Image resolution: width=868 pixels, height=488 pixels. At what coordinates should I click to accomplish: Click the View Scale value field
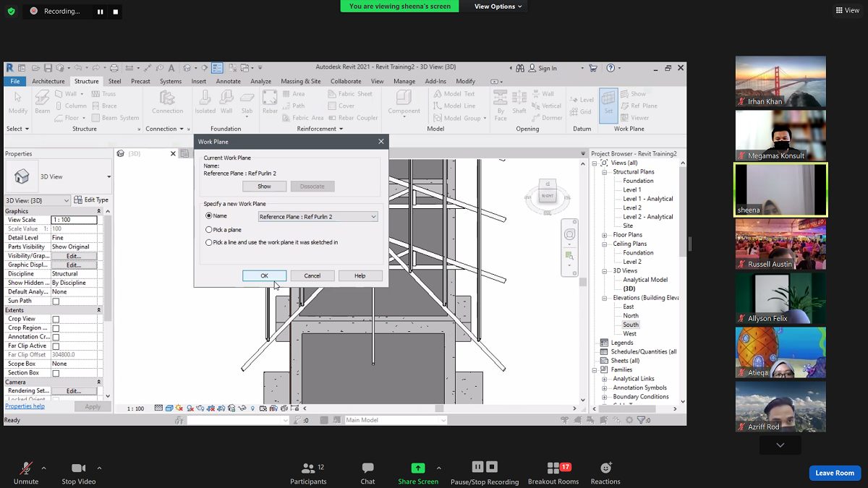74,220
